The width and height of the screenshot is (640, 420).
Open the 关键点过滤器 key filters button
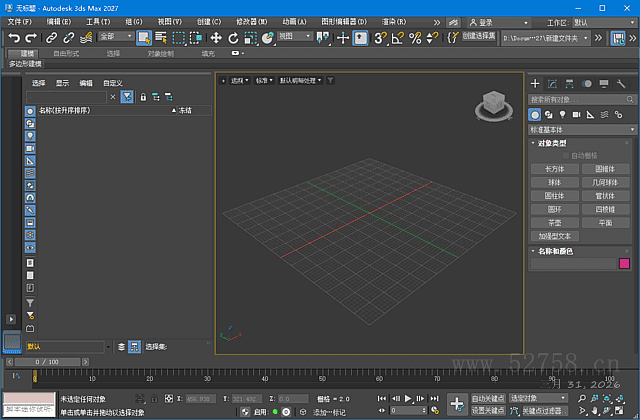pos(544,411)
